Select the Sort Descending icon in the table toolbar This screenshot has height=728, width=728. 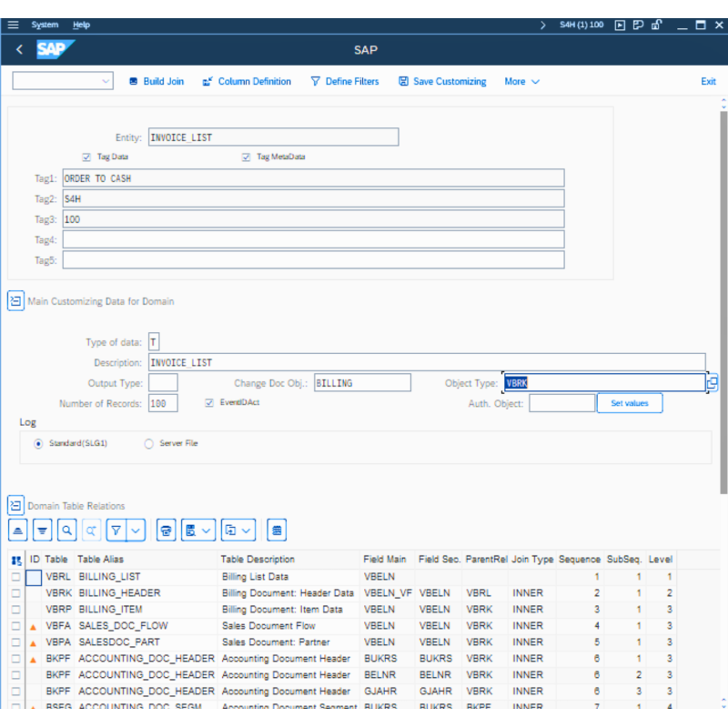tap(42, 530)
